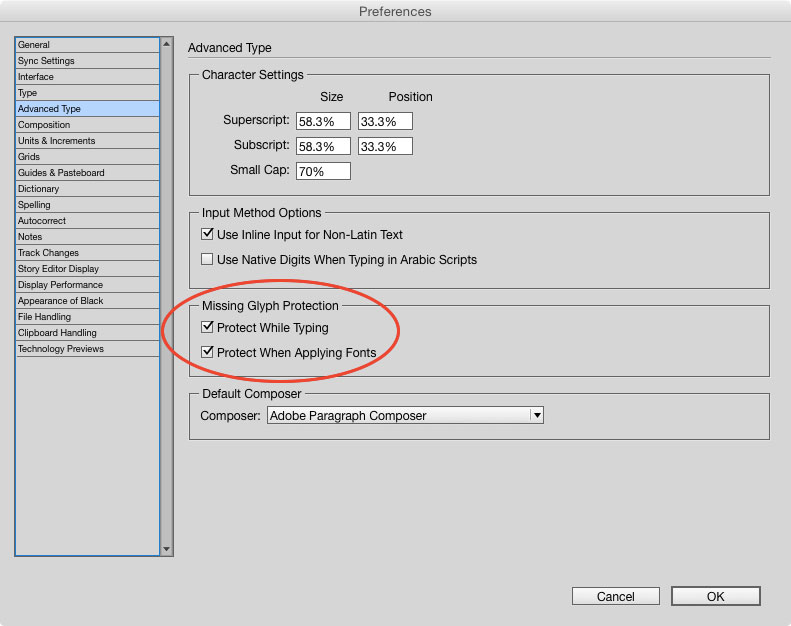Switch to Composition preferences
The height and width of the screenshot is (626, 791).
point(86,125)
